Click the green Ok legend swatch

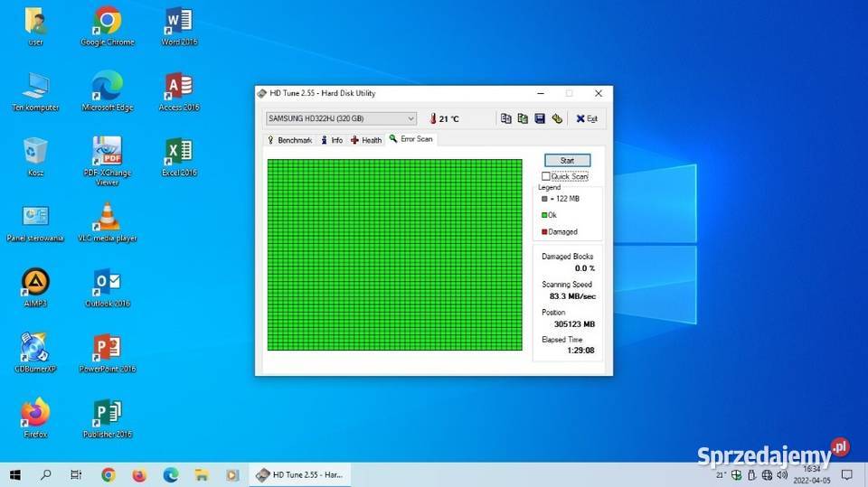click(x=544, y=215)
